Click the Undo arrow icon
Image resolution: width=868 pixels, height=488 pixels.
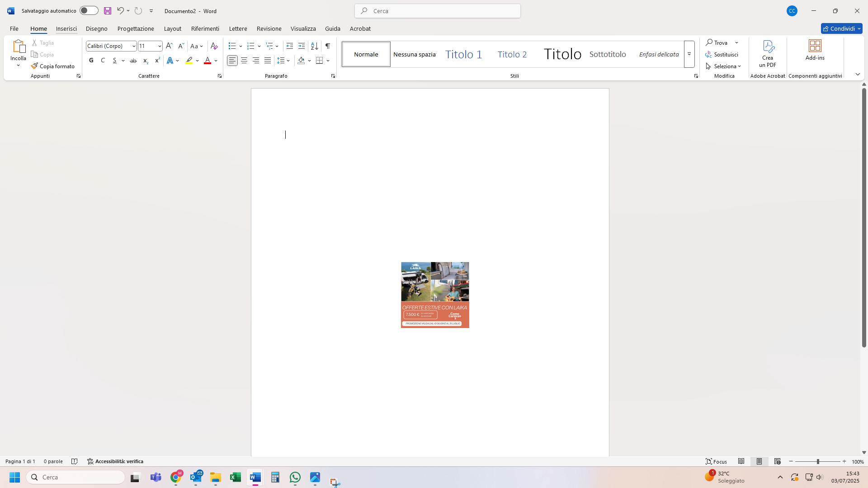120,11
